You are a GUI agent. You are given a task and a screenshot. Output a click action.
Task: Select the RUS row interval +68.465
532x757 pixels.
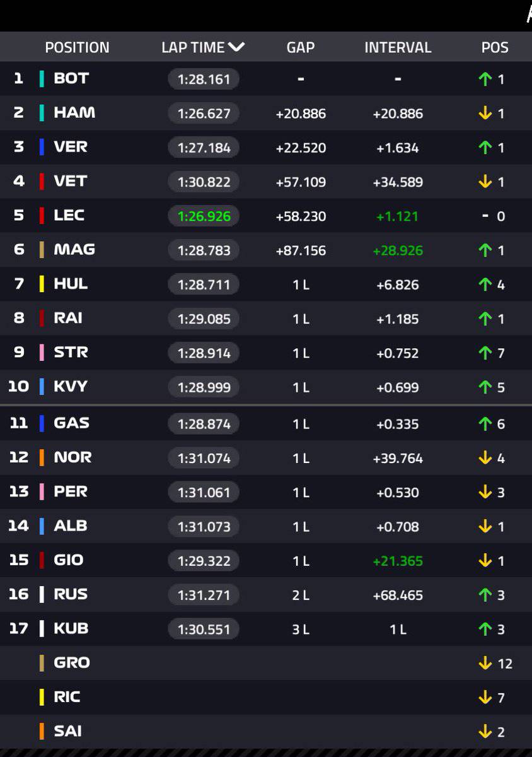point(398,595)
